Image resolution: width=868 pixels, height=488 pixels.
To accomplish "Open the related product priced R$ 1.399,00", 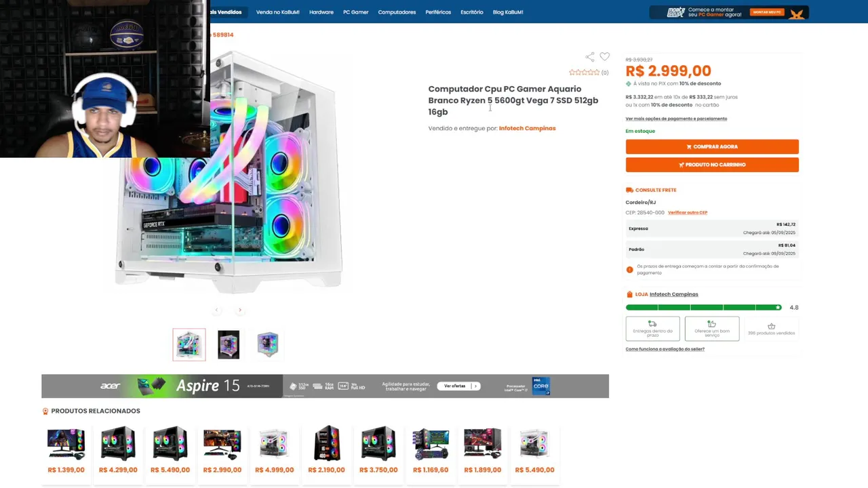I will coord(66,451).
